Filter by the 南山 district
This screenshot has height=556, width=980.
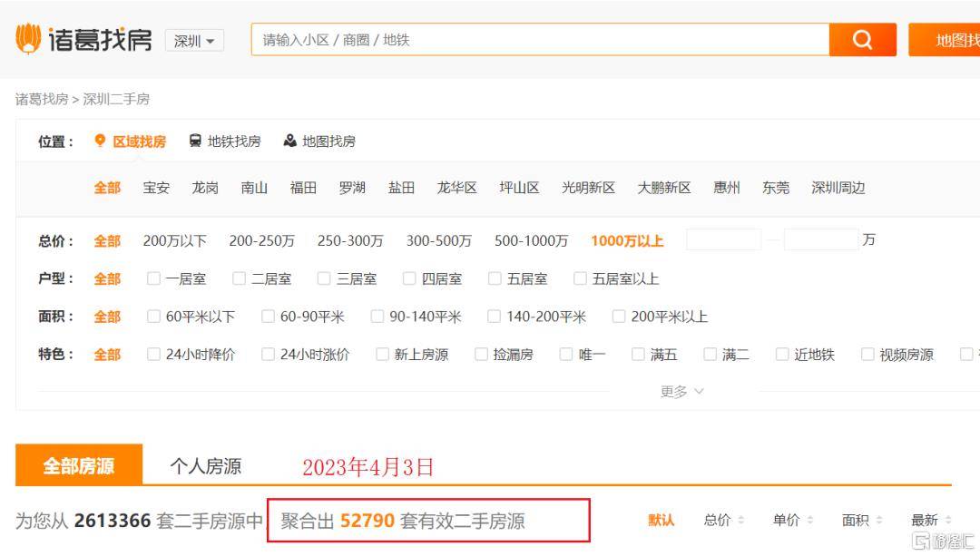pyautogui.click(x=254, y=188)
